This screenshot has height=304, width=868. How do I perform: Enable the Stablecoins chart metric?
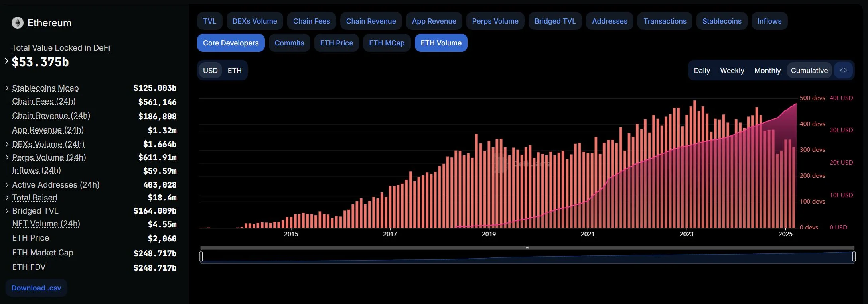[722, 21]
